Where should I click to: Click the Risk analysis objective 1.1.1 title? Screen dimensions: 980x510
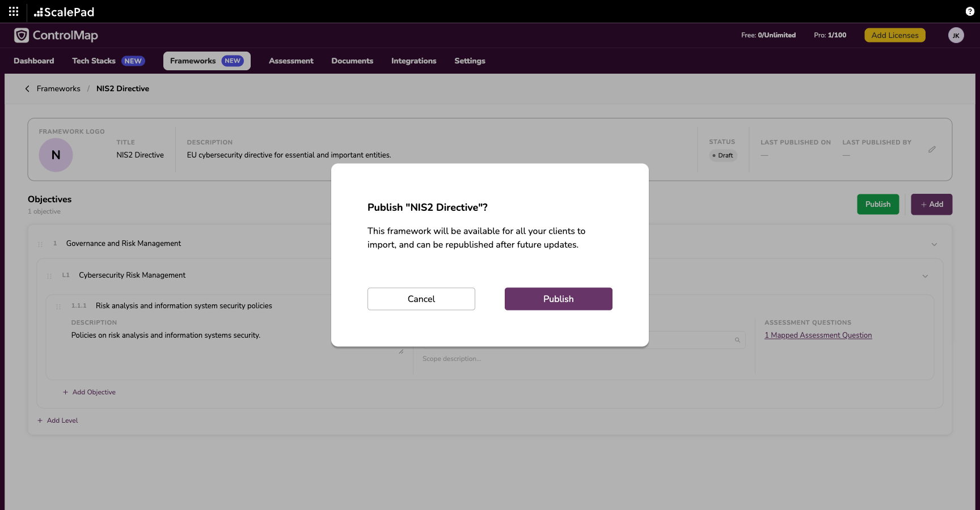(184, 306)
